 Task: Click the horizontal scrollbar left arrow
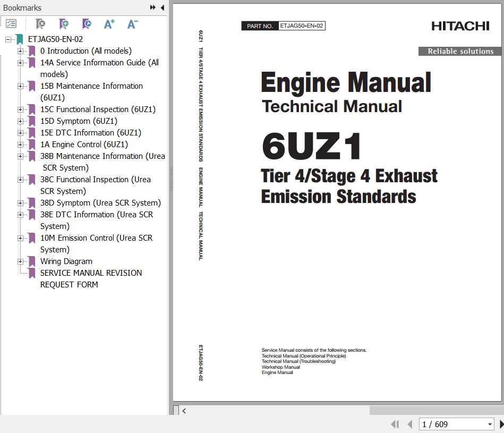(184, 411)
